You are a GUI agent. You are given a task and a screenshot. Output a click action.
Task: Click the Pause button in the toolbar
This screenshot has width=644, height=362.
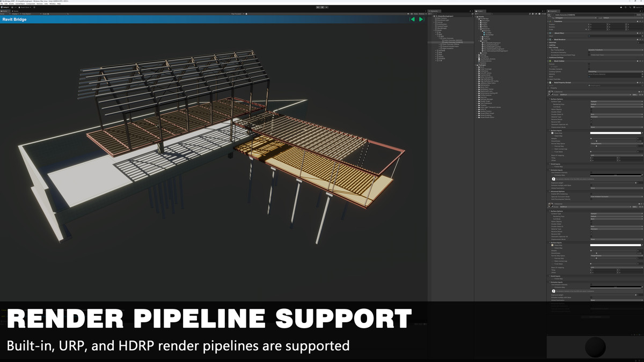323,8
